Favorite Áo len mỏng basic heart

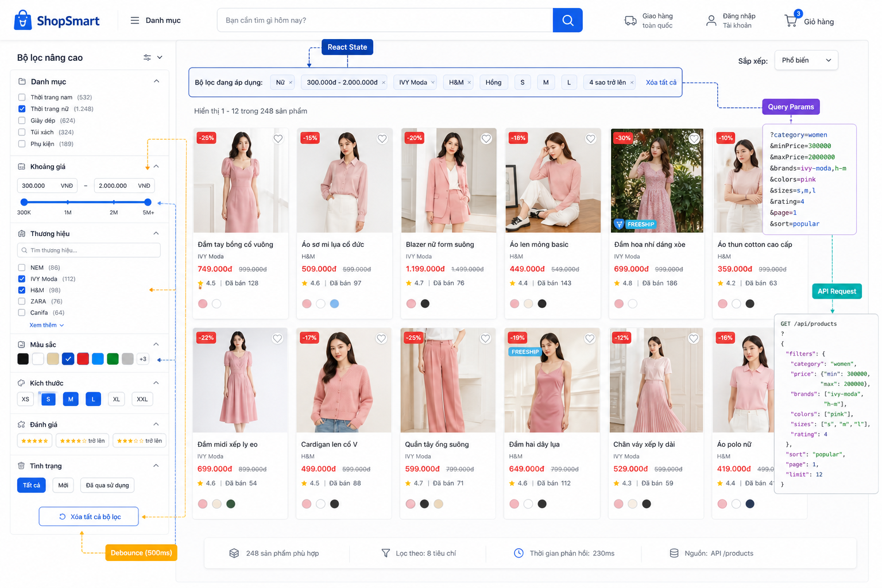590,138
